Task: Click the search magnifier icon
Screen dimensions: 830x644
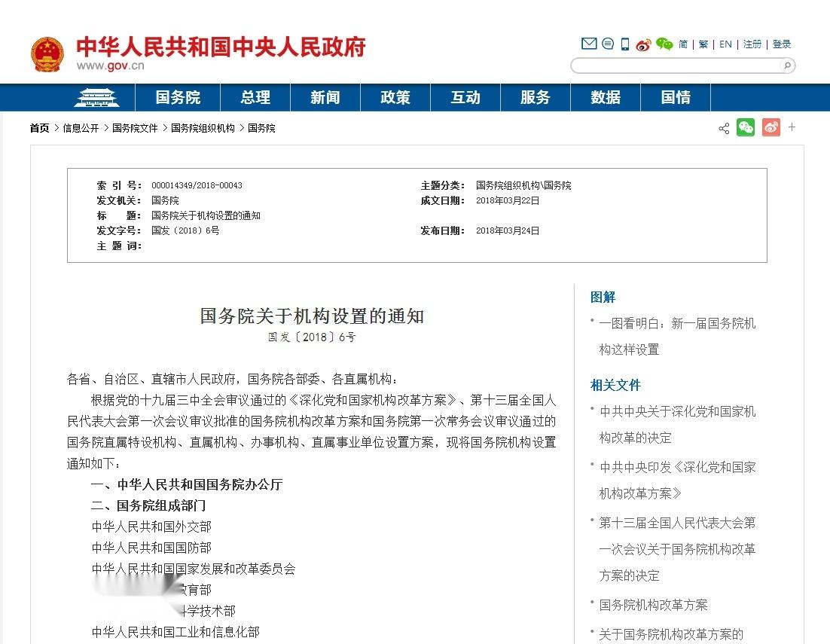Action: click(x=787, y=66)
